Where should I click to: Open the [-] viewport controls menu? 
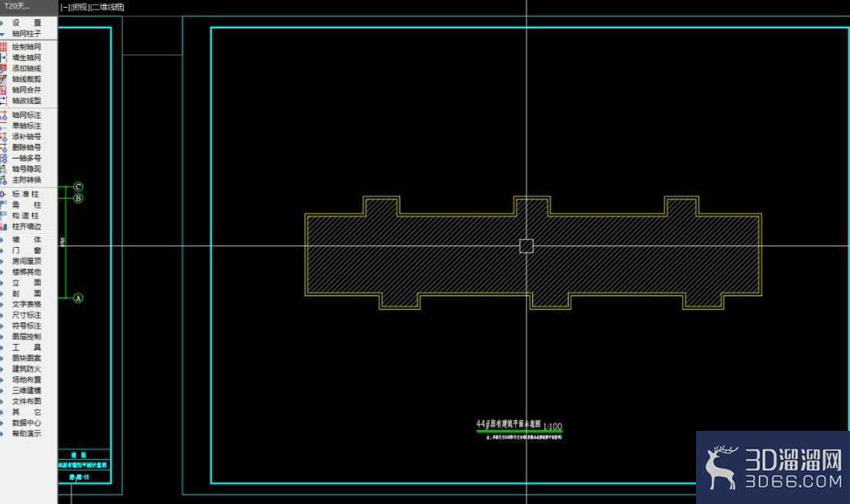[65, 7]
